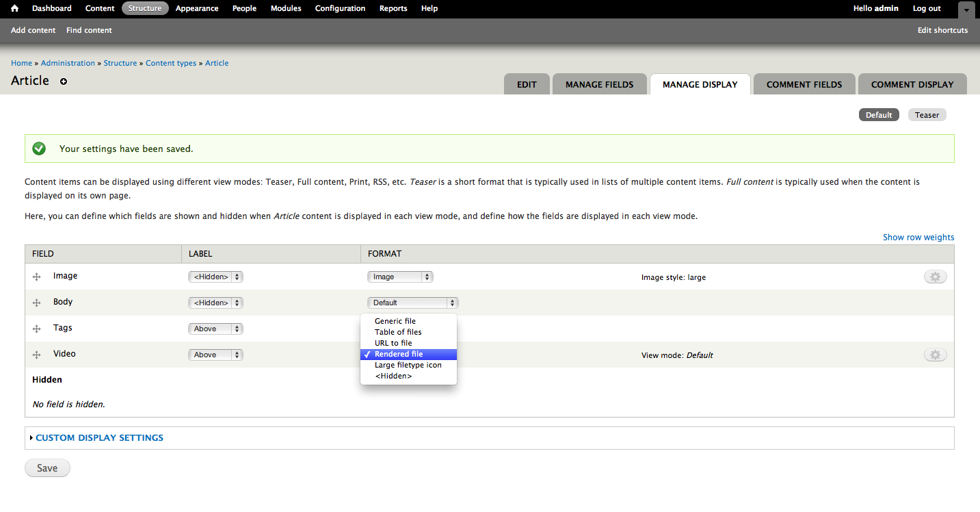980x512 pixels.
Task: Open the Image label dropdown
Action: coord(215,277)
